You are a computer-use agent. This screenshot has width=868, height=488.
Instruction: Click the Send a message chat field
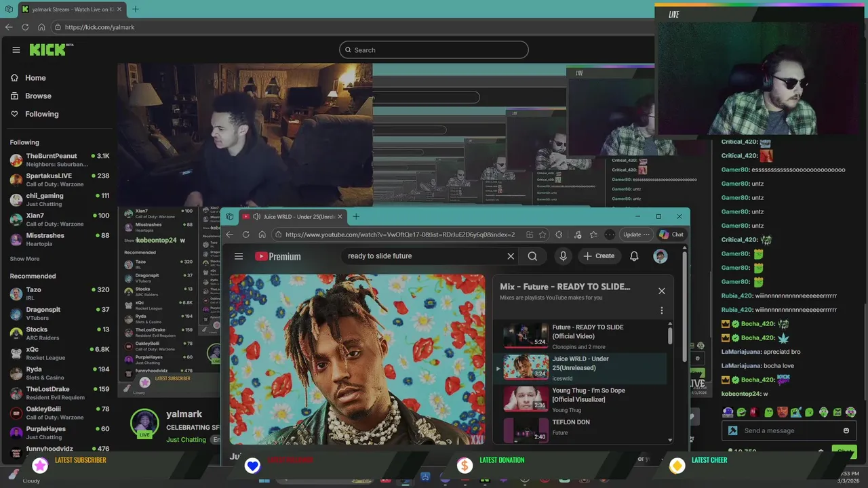[790, 430]
